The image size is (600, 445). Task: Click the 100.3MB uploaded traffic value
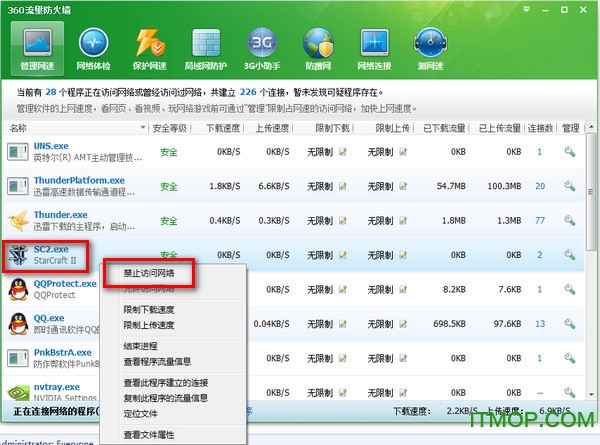point(504,186)
